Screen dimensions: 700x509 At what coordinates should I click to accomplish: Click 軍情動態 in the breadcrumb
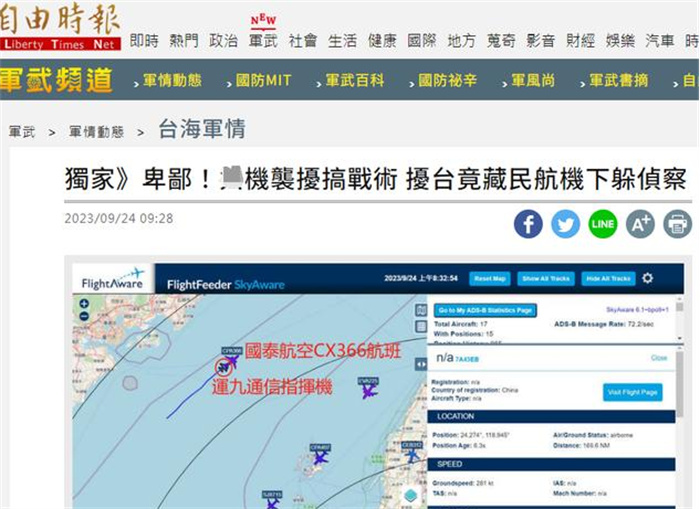pyautogui.click(x=96, y=132)
